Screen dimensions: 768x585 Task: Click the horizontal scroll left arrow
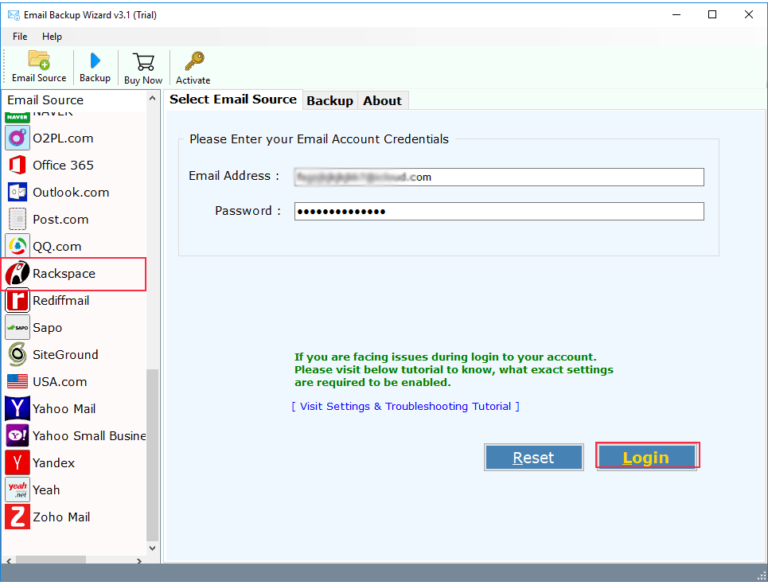9,560
